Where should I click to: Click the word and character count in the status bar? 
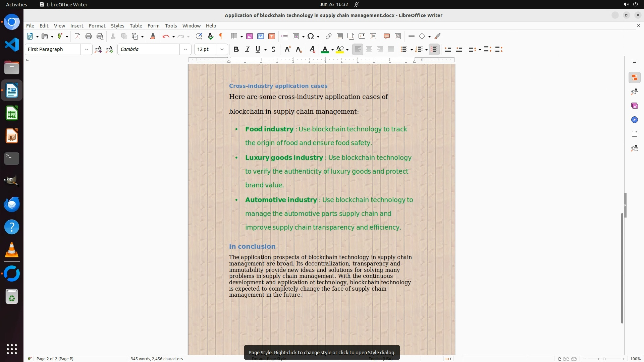click(157, 359)
